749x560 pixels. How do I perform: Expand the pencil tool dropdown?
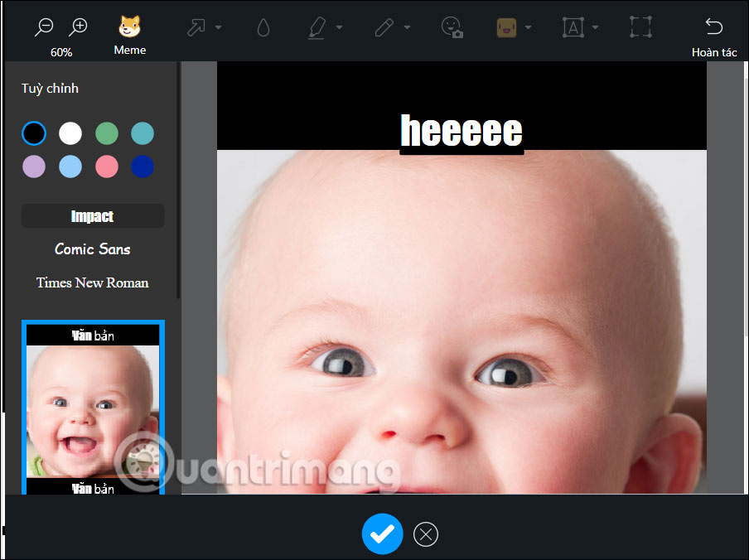tap(407, 27)
